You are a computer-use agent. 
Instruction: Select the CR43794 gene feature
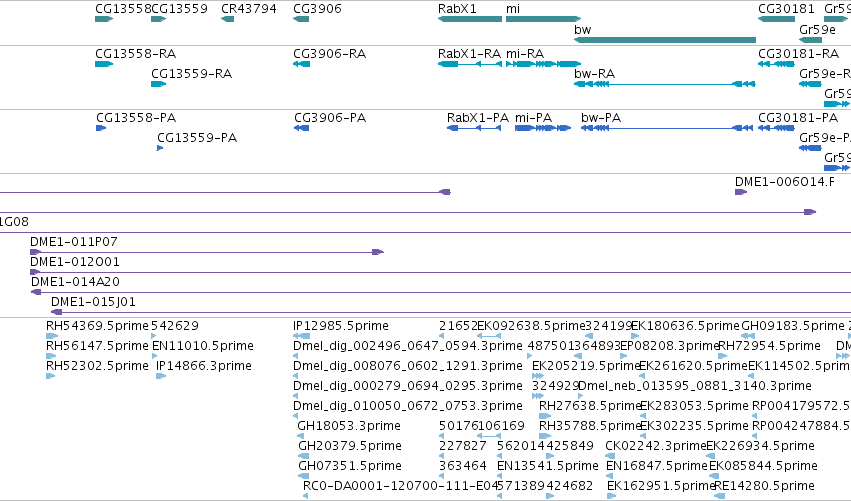[227, 19]
